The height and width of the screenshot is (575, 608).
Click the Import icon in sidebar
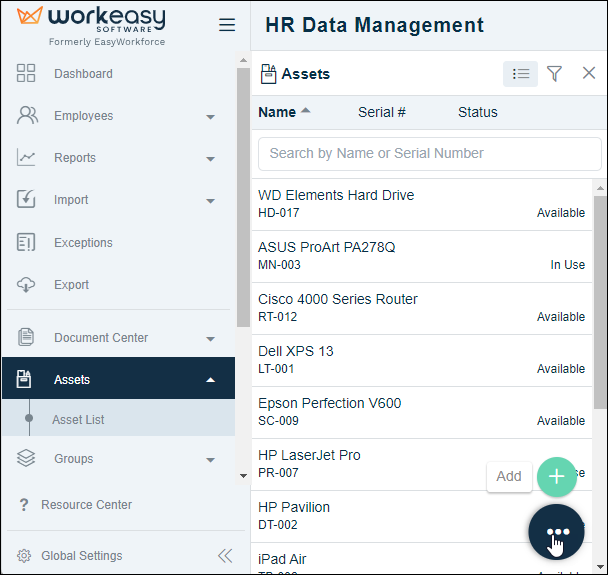pos(26,199)
